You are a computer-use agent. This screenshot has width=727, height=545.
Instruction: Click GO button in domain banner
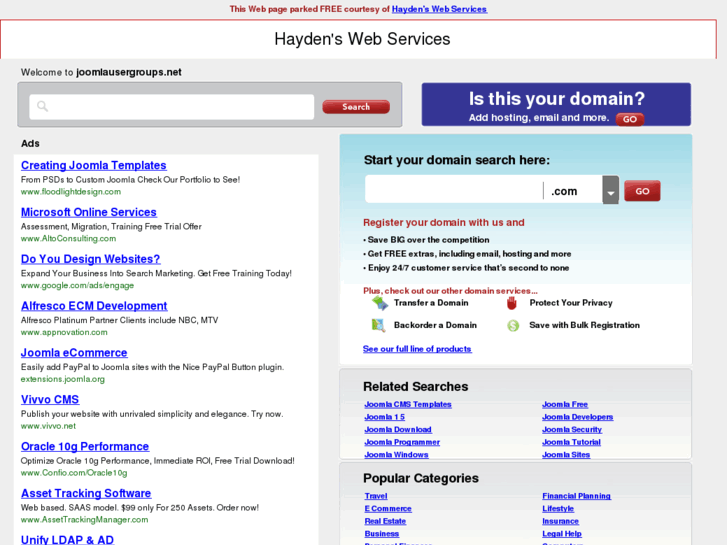click(630, 119)
